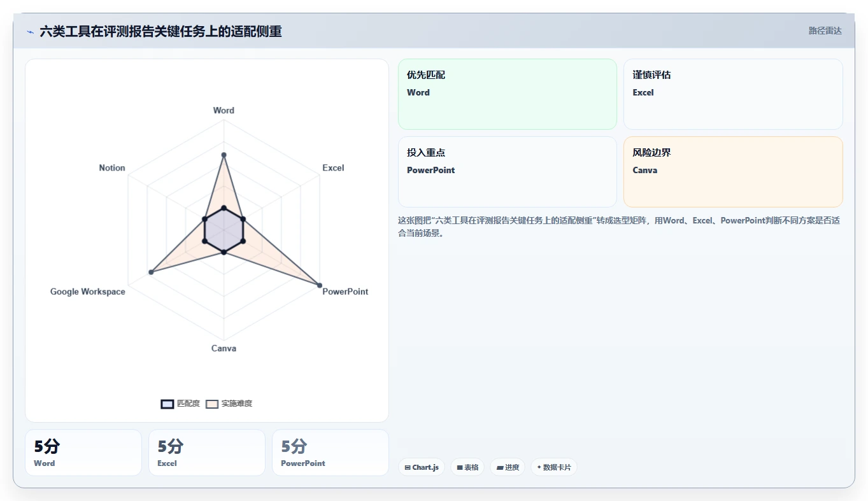
Task: Open the 风险边界 Canva card
Action: [x=733, y=172]
